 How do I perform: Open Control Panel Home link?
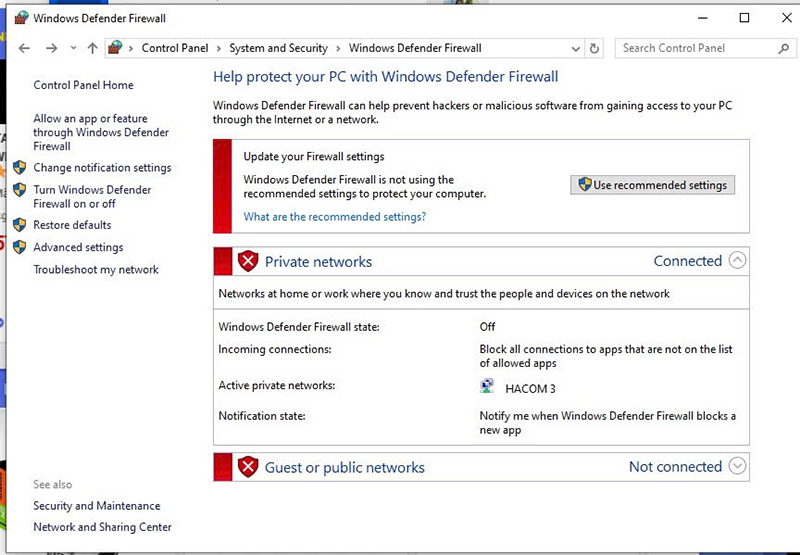84,85
